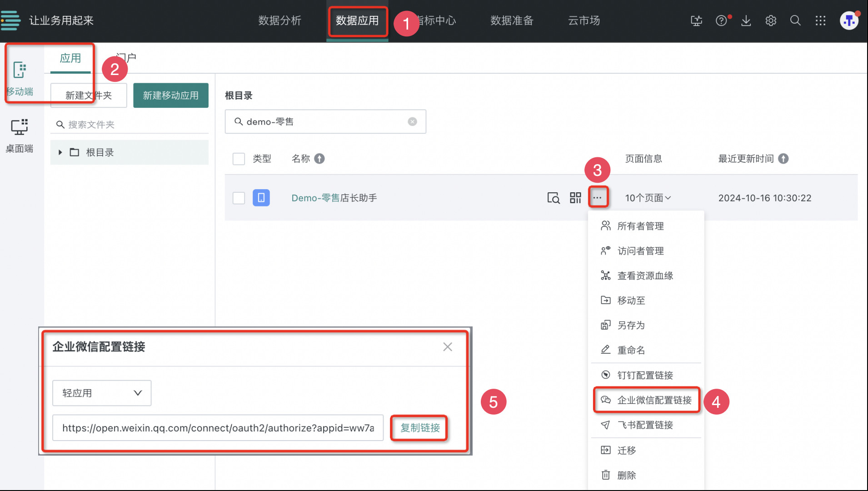868x491 pixels.
Task: Open the help question mark icon
Action: pyautogui.click(x=721, y=20)
